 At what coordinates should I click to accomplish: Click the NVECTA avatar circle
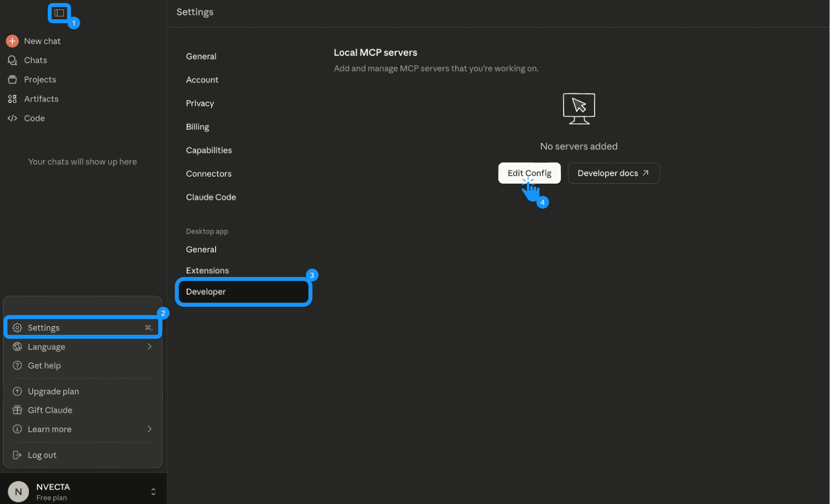point(18,492)
